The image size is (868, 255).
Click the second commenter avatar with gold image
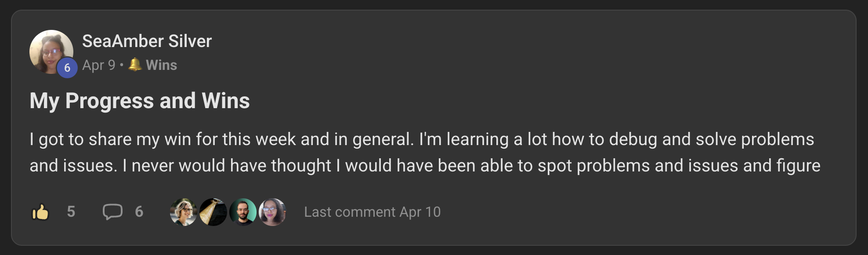(213, 212)
